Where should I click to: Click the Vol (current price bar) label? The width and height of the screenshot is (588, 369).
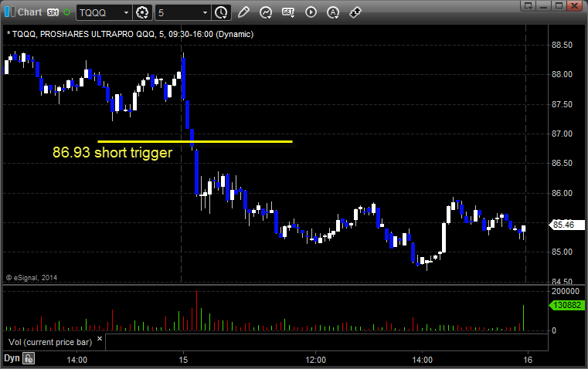(x=50, y=342)
